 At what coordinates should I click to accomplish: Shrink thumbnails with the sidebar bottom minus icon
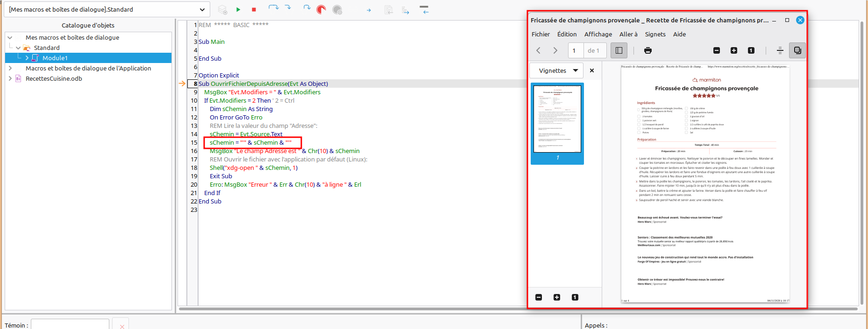pos(539,297)
